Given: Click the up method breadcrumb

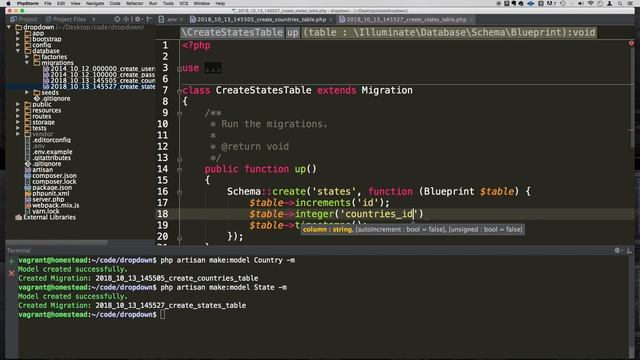Looking at the screenshot, I should [292, 33].
